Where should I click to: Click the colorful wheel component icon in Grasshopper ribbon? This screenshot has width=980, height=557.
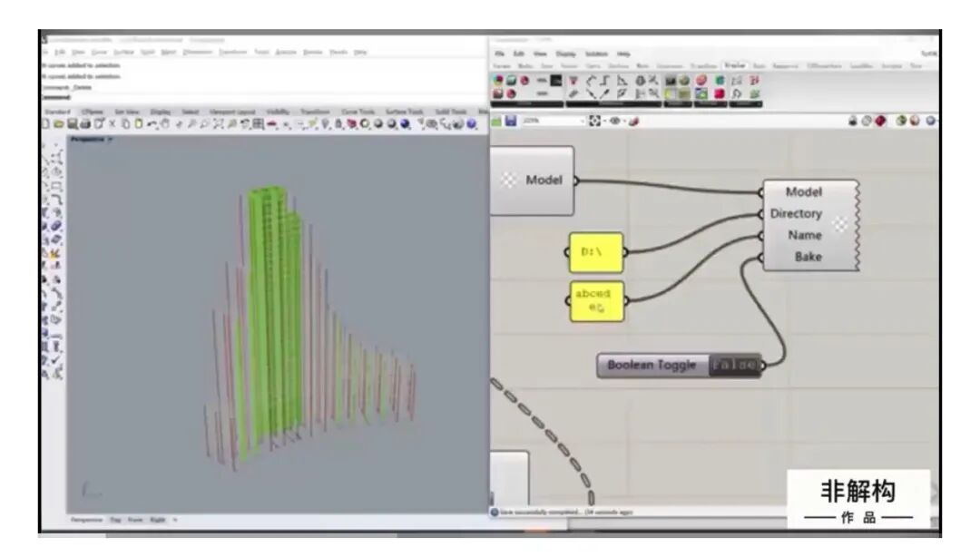498,80
